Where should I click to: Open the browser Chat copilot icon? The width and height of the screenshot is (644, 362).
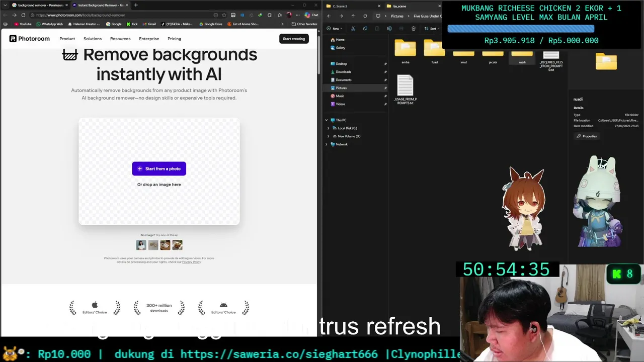[311, 15]
